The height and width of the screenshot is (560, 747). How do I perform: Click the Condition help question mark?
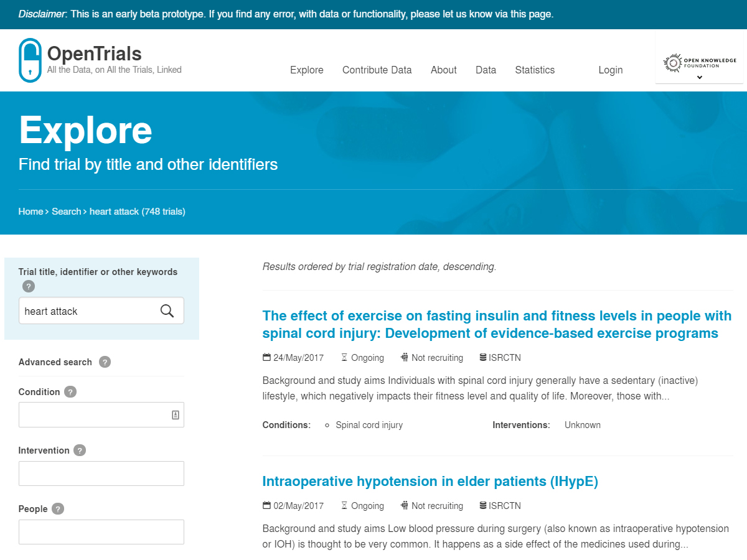click(70, 392)
